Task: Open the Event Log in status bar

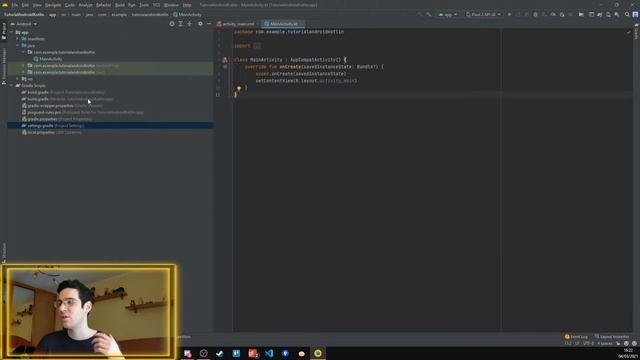Action: point(576,337)
